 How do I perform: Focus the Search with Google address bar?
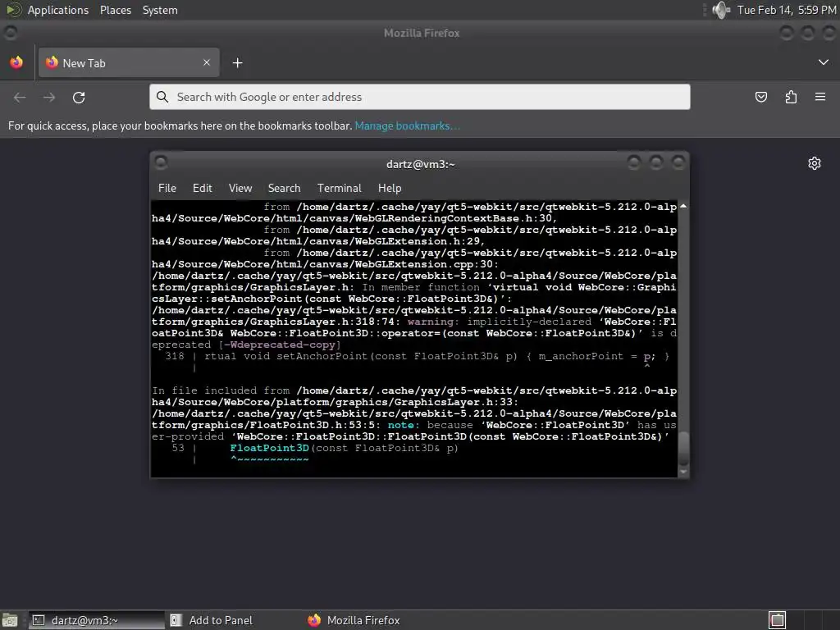tap(419, 97)
